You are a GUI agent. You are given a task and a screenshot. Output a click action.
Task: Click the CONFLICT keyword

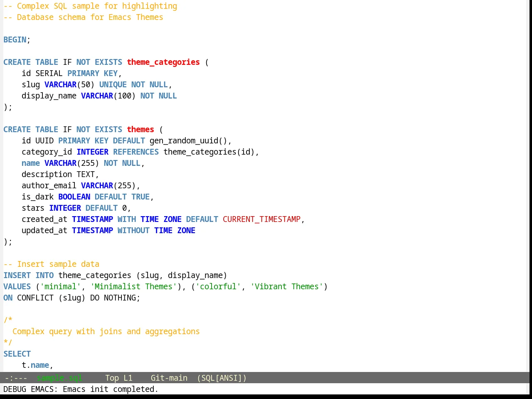[35, 298]
